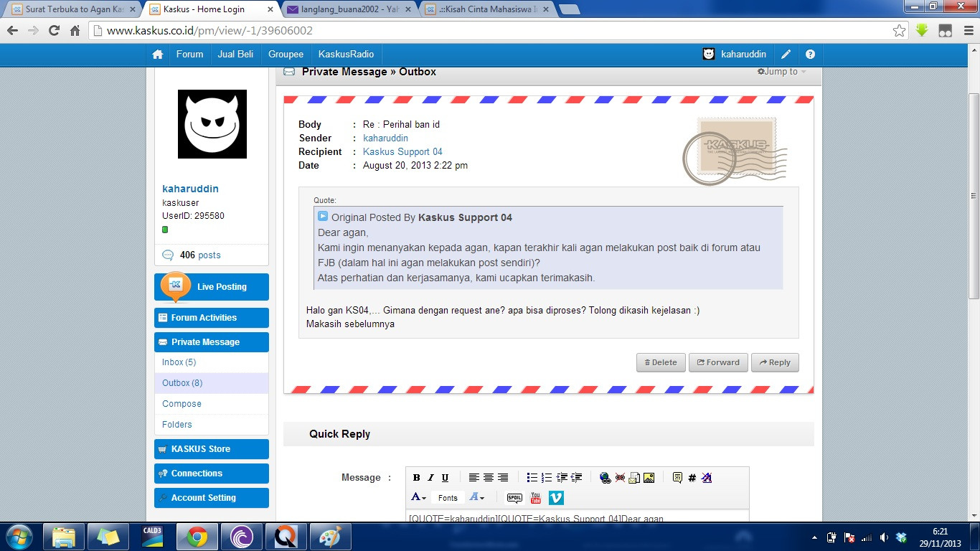Align message text left
The width and height of the screenshot is (980, 551).
(474, 478)
